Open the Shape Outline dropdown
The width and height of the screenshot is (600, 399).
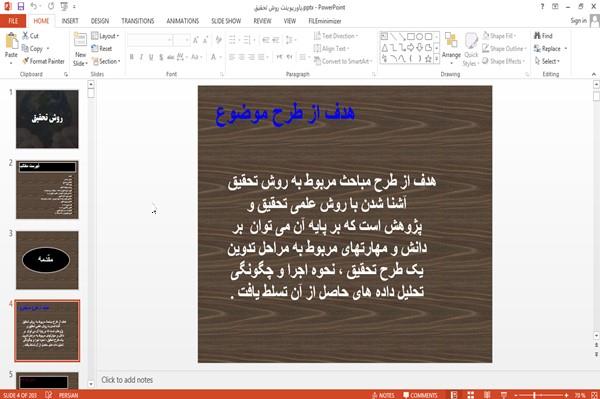pos(504,48)
